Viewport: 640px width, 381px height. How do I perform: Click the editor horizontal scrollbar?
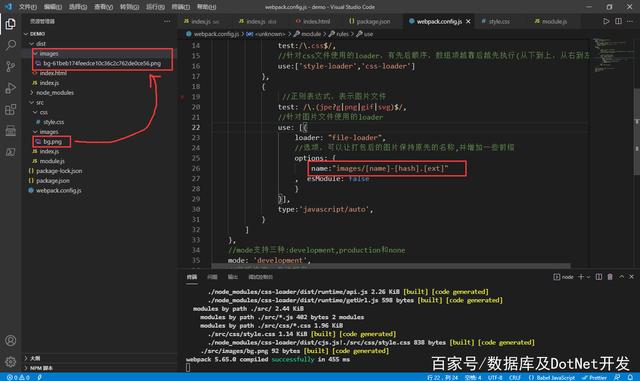pos(391,266)
